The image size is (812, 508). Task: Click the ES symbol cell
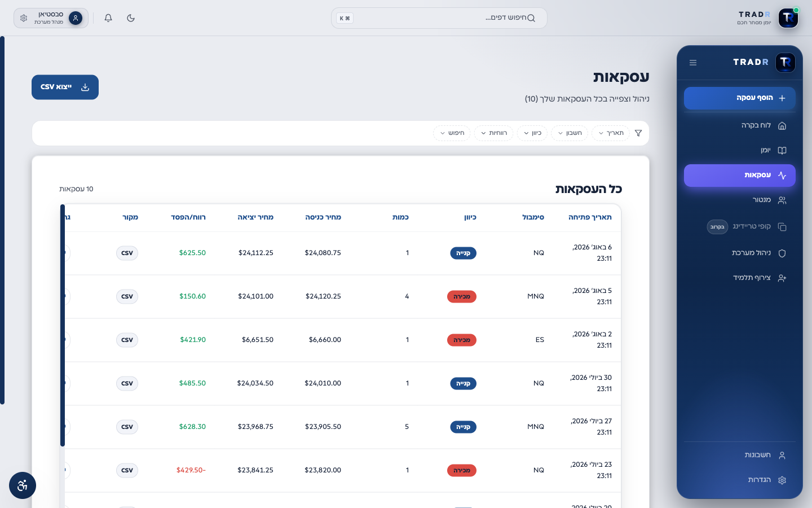[540, 340]
